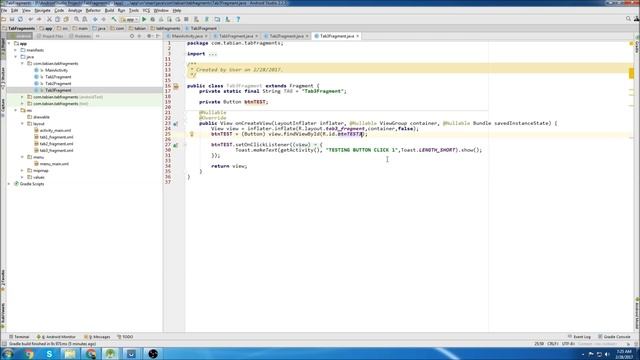Viewport: 640px width, 360px height.
Task: Click the Replace icon in toolbar
Action: tap(85, 19)
